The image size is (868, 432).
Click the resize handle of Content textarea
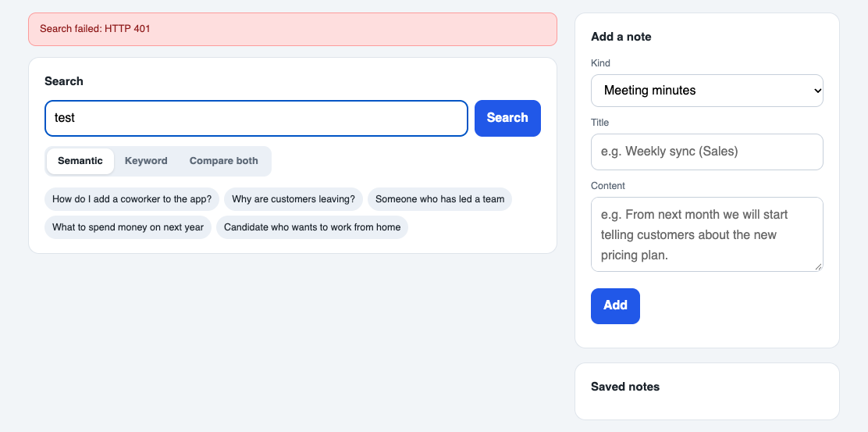[x=818, y=267]
